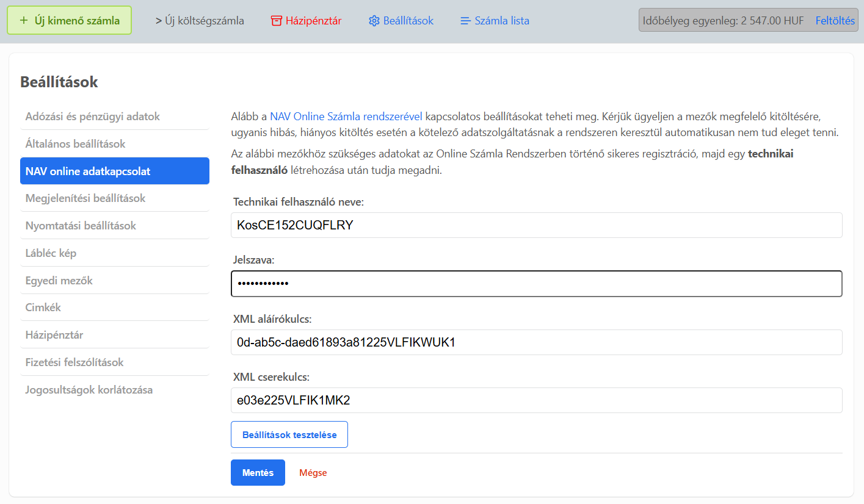
Task: Click the Technikai felhasználó neve field
Action: pos(536,225)
